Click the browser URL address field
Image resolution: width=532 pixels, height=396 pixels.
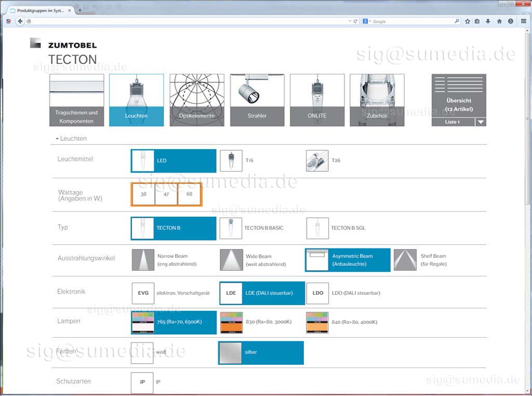pos(187,21)
